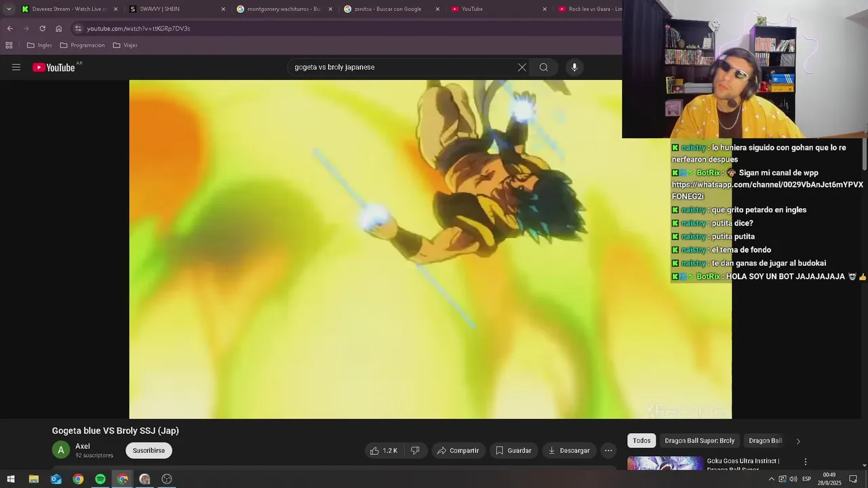This screenshot has height=488, width=868.
Task: Click chat message 'putita dice?'
Action: click(732, 223)
